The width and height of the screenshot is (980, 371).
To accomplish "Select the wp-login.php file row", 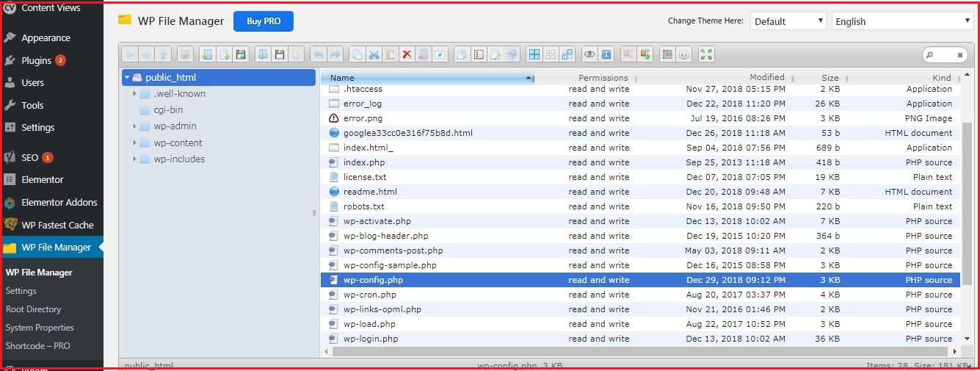I will (x=641, y=339).
